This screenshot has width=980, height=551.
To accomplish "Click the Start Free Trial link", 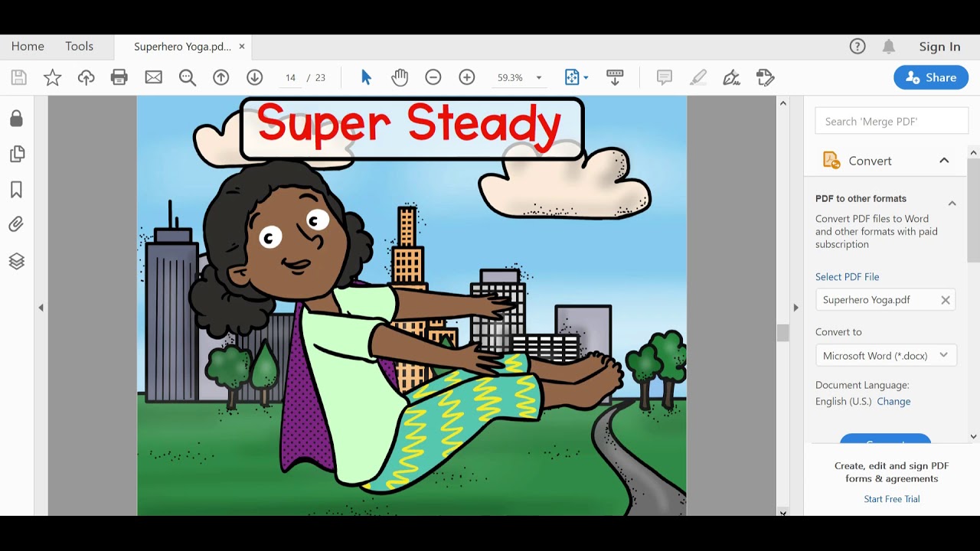I will (891, 499).
